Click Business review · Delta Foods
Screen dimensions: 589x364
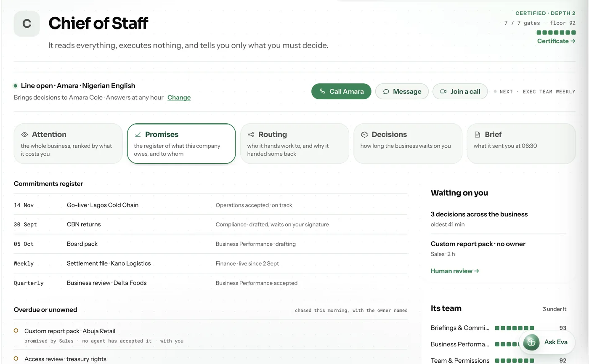106,283
